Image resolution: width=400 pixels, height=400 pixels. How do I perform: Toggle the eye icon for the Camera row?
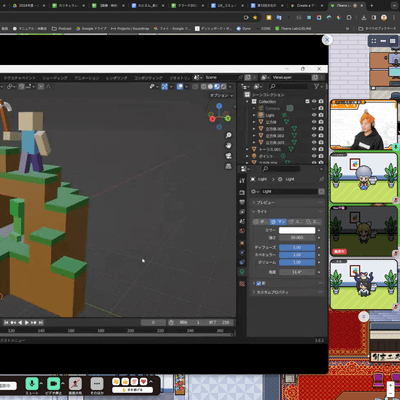(314, 108)
